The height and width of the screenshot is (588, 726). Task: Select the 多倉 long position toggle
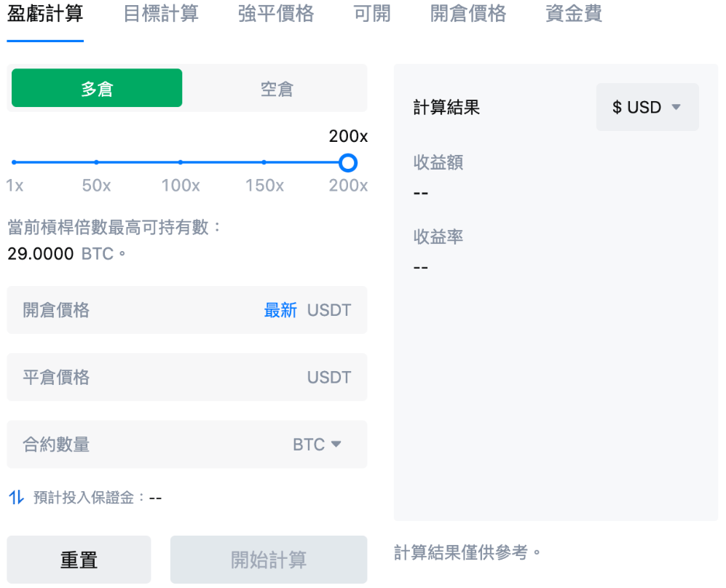point(97,88)
